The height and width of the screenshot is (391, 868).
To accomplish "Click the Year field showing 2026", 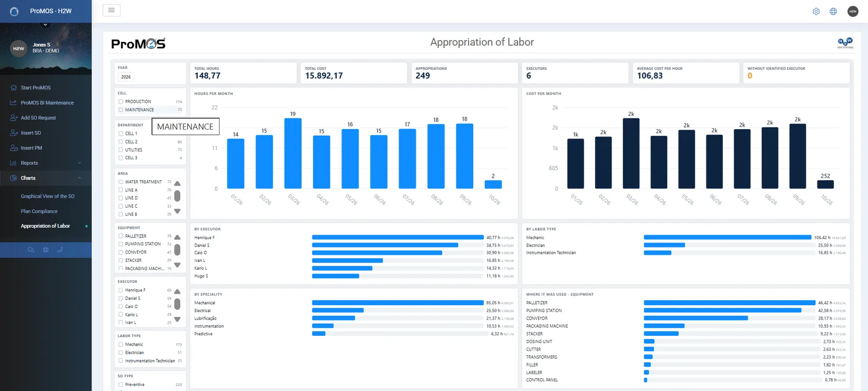I will [x=126, y=77].
